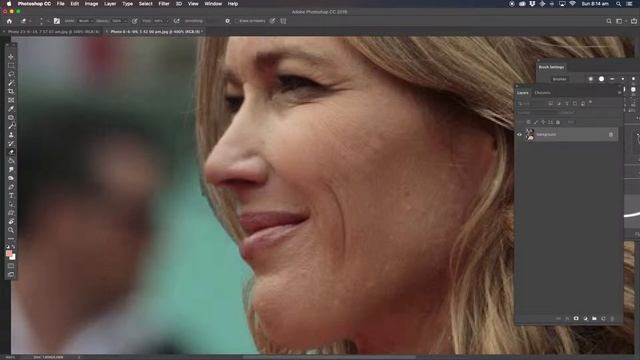Toggle lock transparent pixels in Layers panel
This screenshot has width=640, height=360.
click(x=528, y=122)
